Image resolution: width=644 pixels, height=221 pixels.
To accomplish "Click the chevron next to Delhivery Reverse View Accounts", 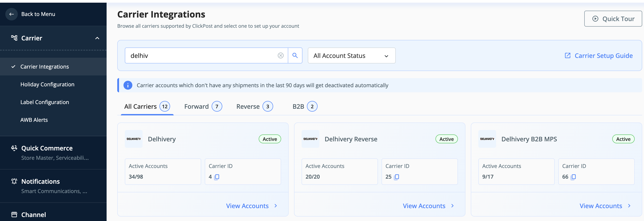I will (x=453, y=206).
